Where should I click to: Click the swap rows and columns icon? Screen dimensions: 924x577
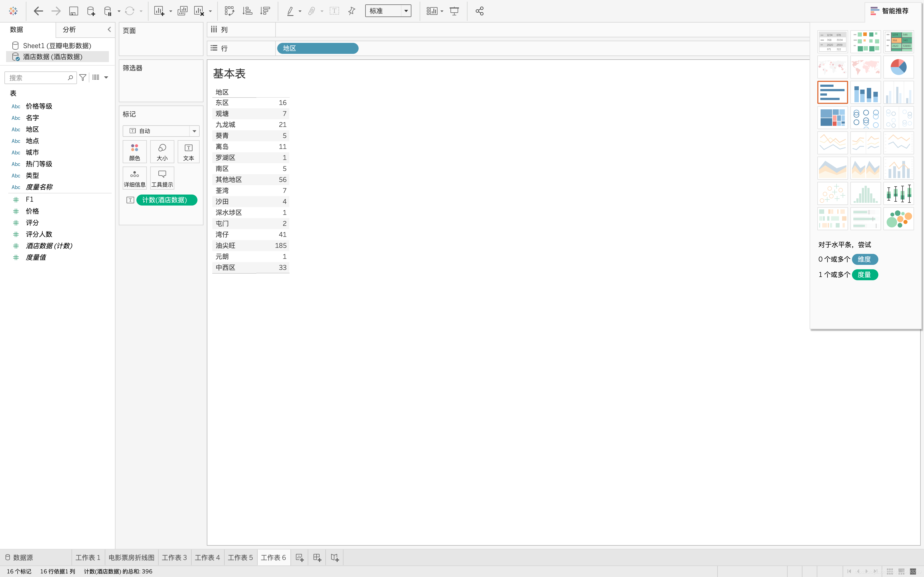tap(229, 11)
